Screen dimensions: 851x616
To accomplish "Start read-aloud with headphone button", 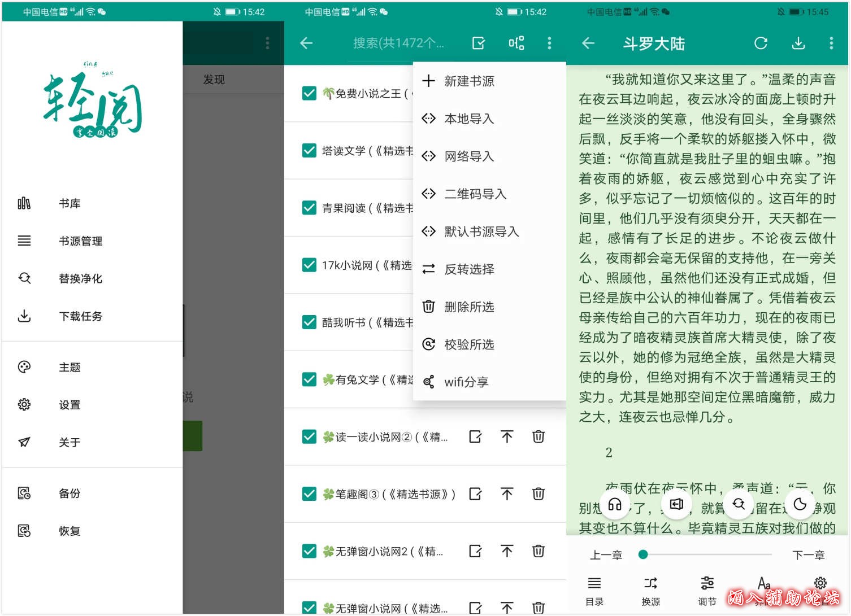I will [x=615, y=504].
